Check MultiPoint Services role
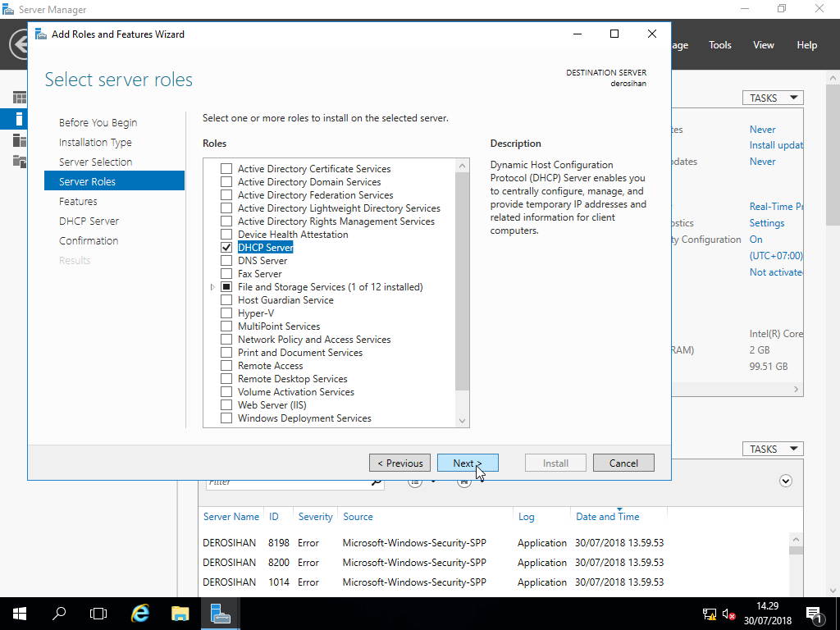The width and height of the screenshot is (840, 630). pyautogui.click(x=226, y=326)
